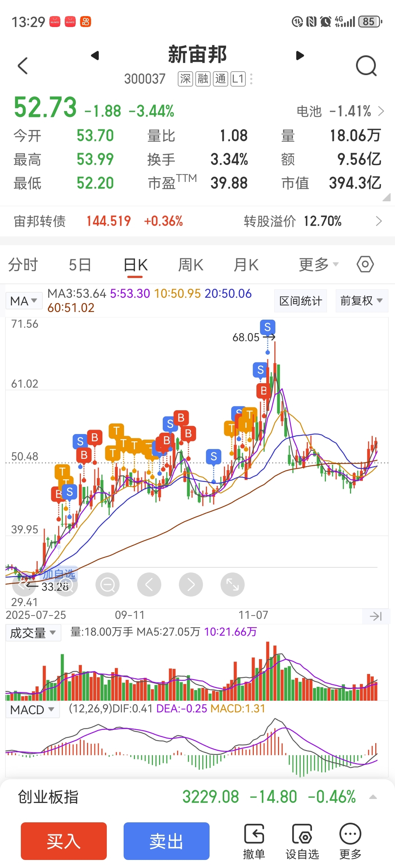This screenshot has width=395, height=868.
Task: Tap the S marker at 68.05 peak
Action: coord(268,327)
